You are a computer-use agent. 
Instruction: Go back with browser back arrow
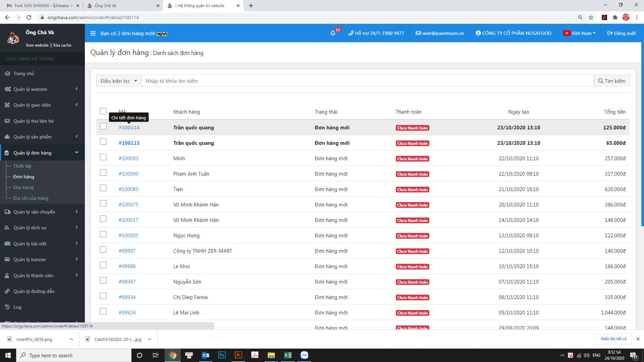click(7, 17)
